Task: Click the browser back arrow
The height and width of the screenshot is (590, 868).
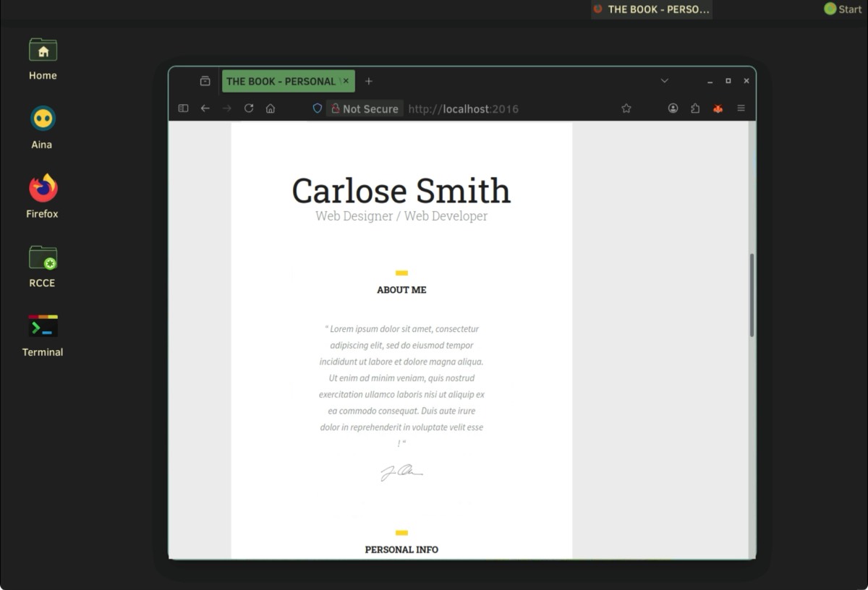Action: [x=205, y=108]
